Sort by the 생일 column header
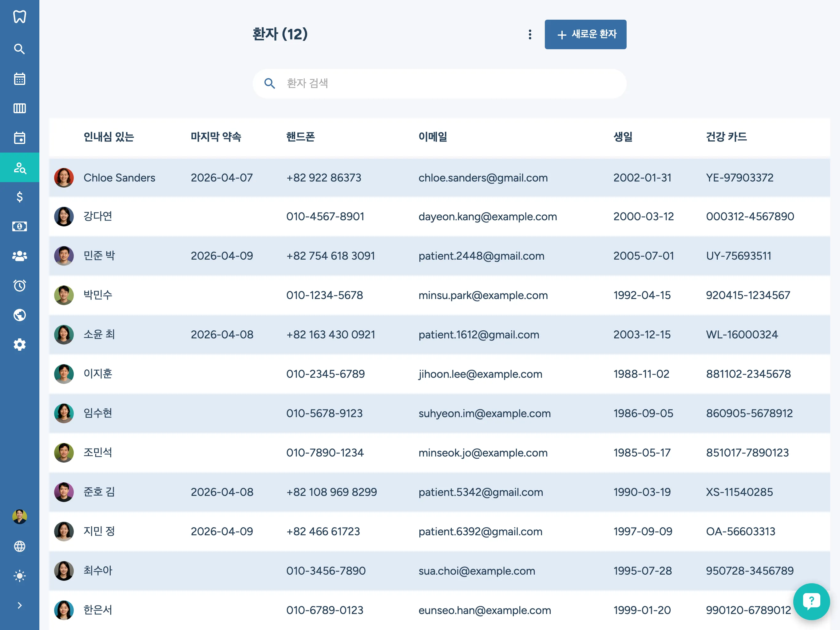Image resolution: width=840 pixels, height=630 pixels. pyautogui.click(x=623, y=137)
